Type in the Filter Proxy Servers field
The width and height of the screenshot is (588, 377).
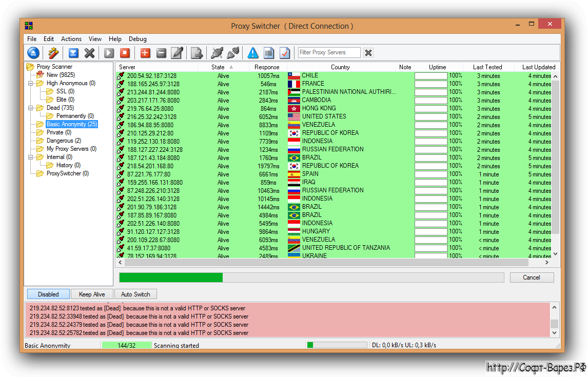[328, 52]
